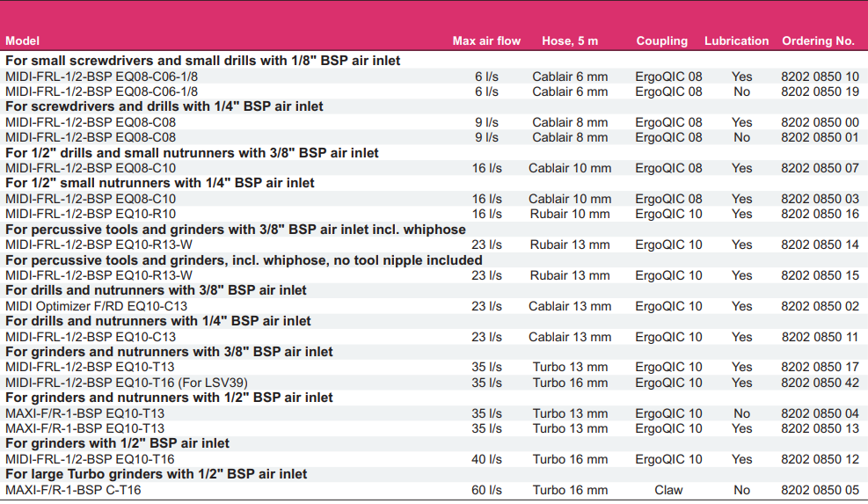Select the 40 l/s air flow value
Screen dimensions: 868x504
[x=486, y=459]
